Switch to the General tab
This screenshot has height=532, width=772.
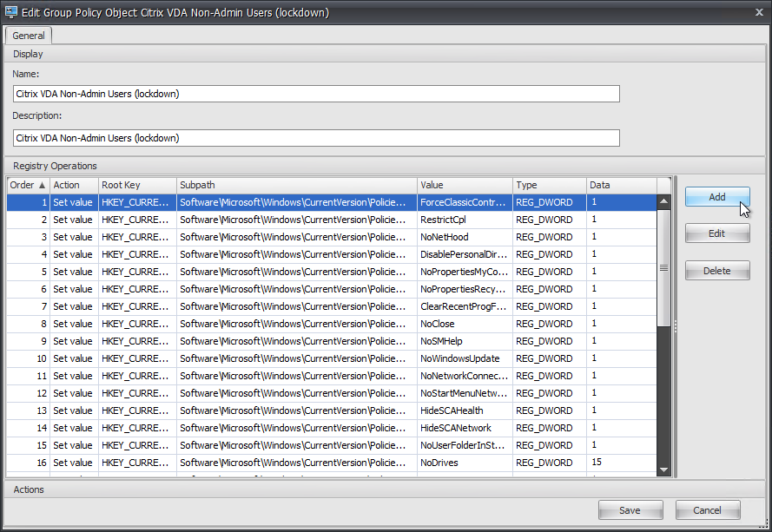29,36
